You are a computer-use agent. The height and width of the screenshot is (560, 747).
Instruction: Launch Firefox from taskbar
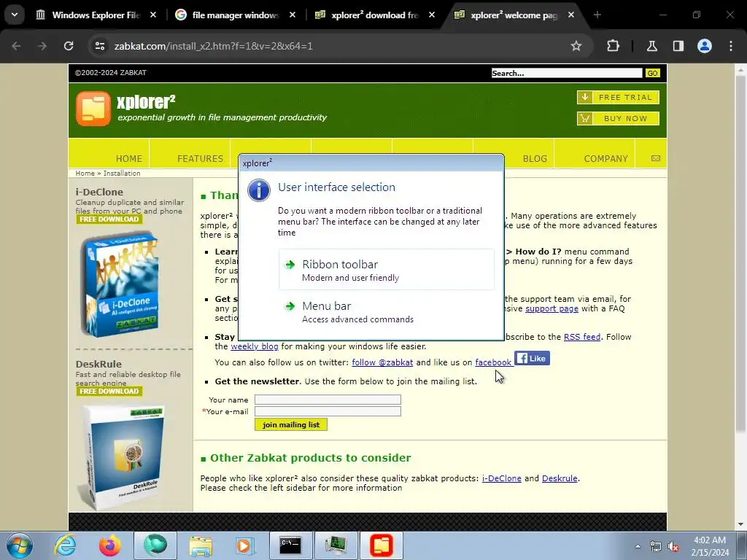click(x=109, y=545)
